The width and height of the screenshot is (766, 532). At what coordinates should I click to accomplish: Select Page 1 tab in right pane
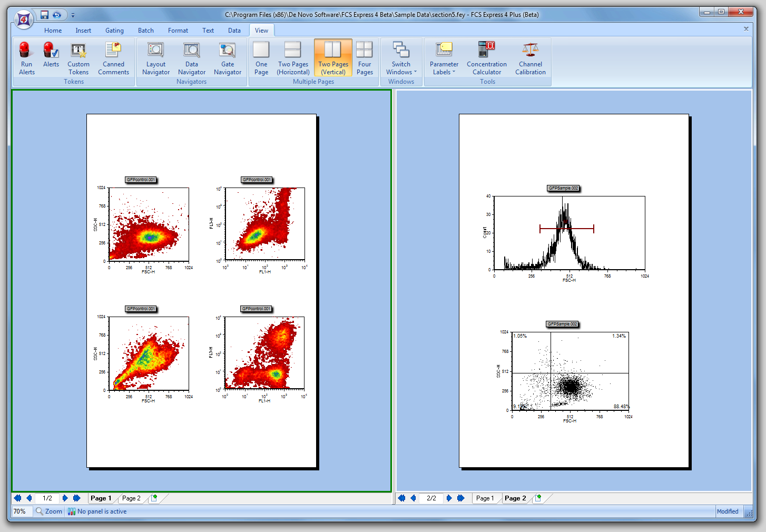485,498
